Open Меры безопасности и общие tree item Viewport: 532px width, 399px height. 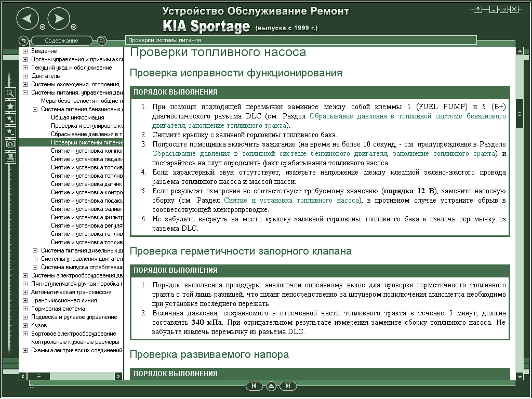point(82,101)
